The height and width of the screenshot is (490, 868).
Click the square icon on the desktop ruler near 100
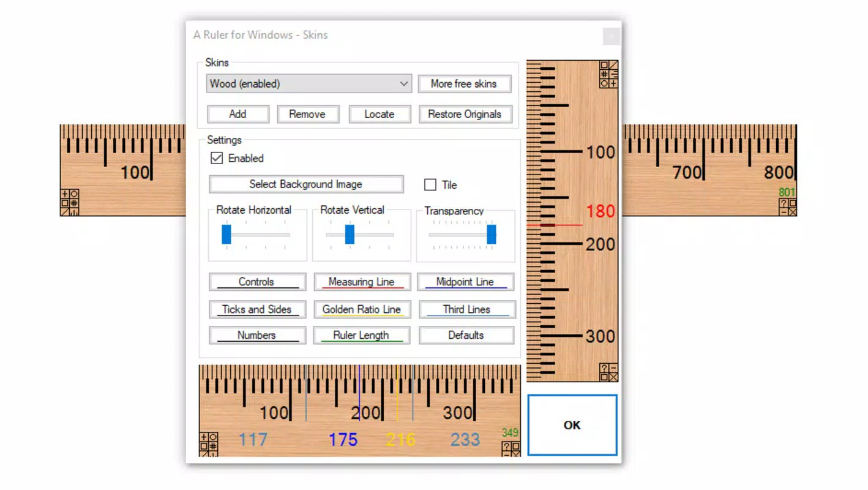pyautogui.click(x=65, y=203)
